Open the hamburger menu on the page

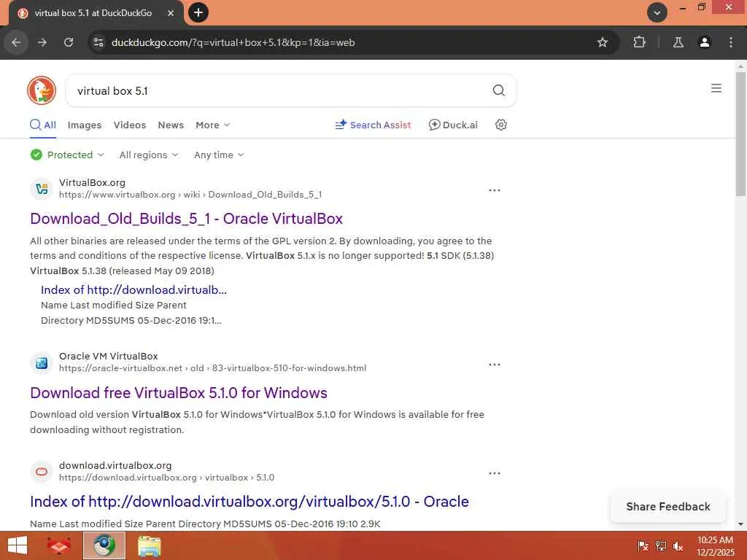716,88
